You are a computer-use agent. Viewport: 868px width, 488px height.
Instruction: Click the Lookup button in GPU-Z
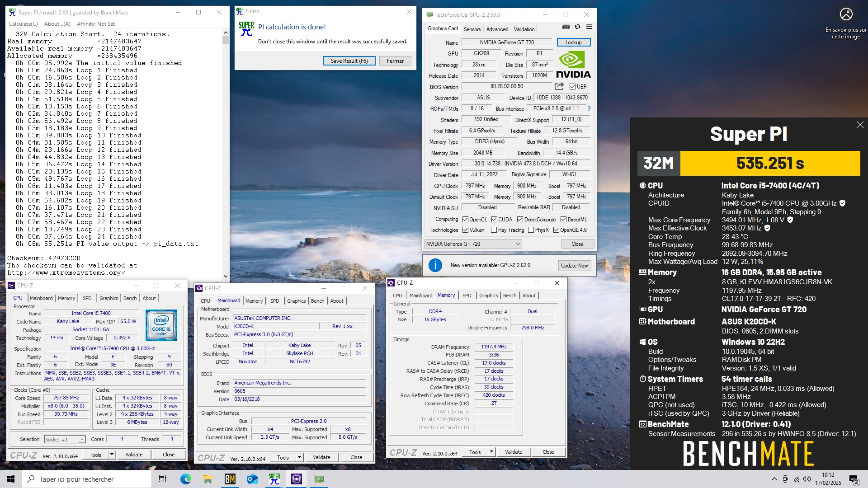573,42
